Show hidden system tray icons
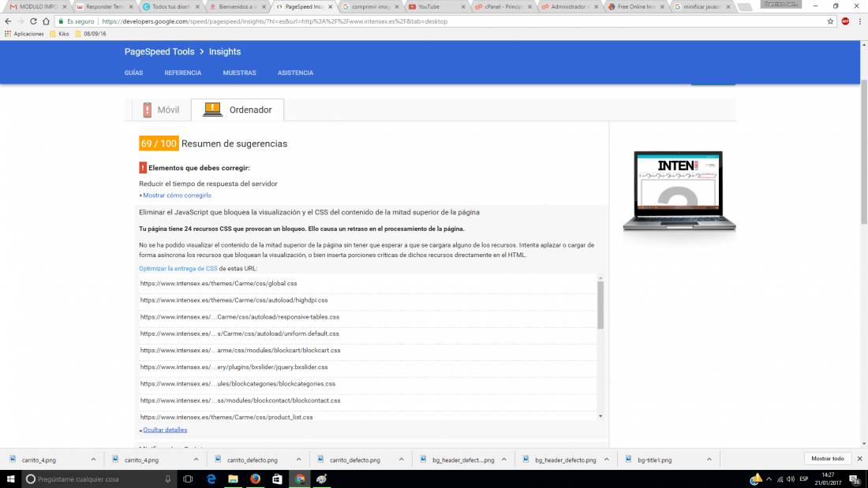This screenshot has height=488, width=868. point(769,479)
